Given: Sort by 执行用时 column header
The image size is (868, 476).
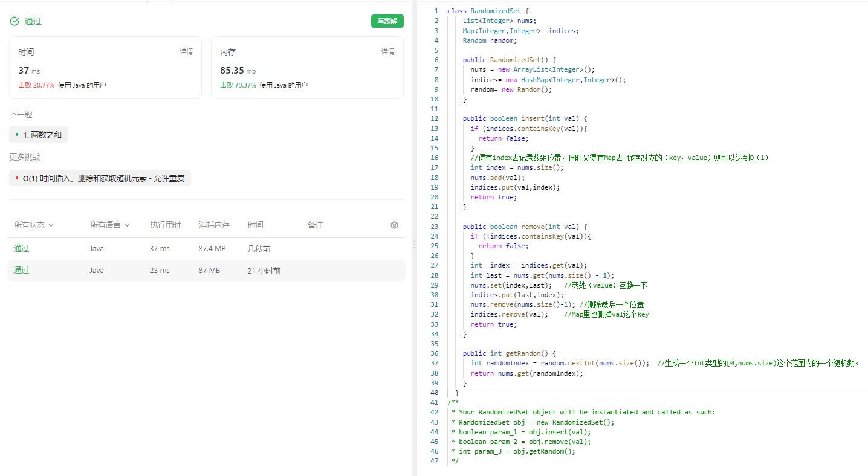Looking at the screenshot, I should (x=165, y=225).
